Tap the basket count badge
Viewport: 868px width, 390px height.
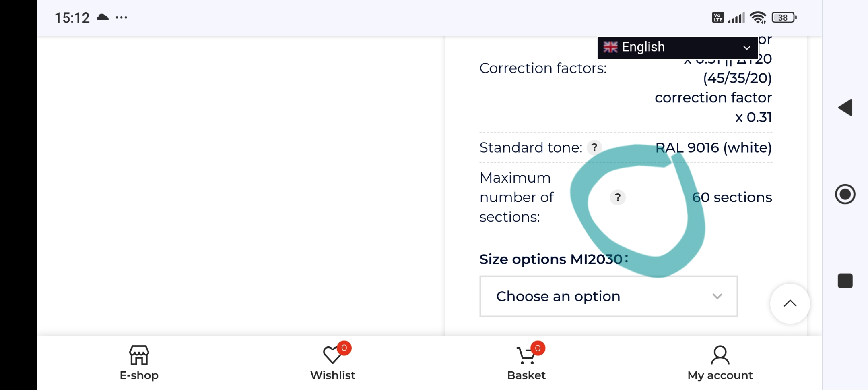pos(538,348)
